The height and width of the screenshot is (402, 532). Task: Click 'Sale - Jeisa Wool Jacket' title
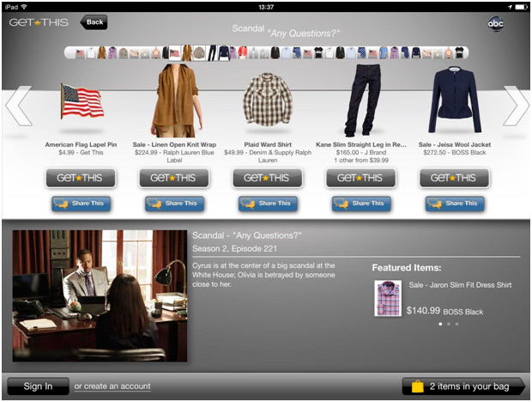[454, 144]
